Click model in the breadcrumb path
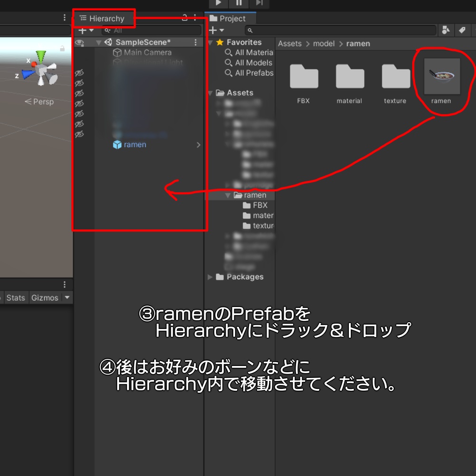The image size is (476, 476). (324, 44)
